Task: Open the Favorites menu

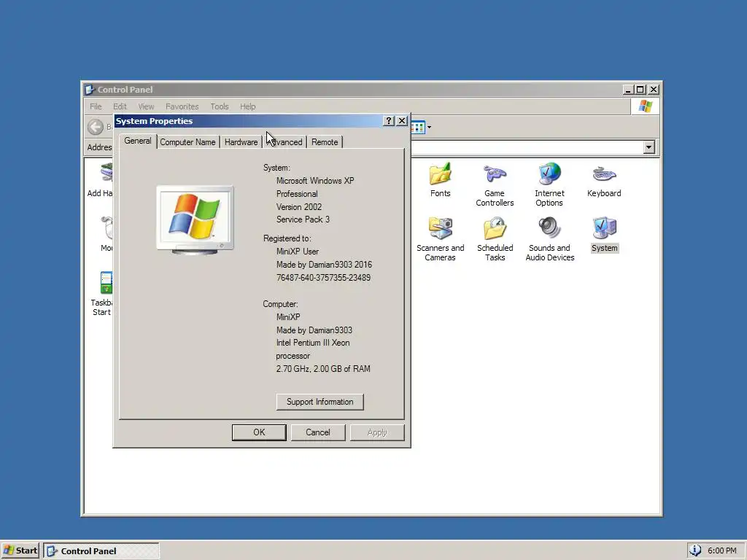Action: pos(182,106)
